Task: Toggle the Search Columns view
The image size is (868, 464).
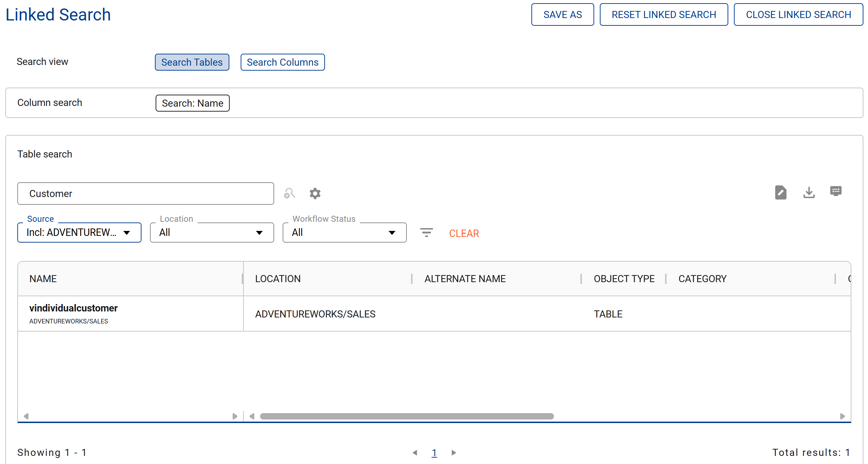Action: click(282, 62)
